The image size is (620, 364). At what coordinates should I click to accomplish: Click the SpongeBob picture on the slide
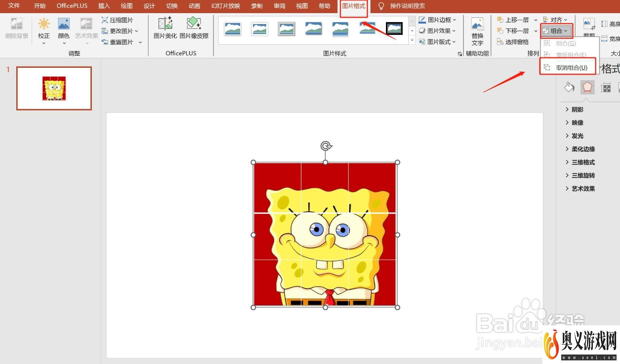(325, 235)
